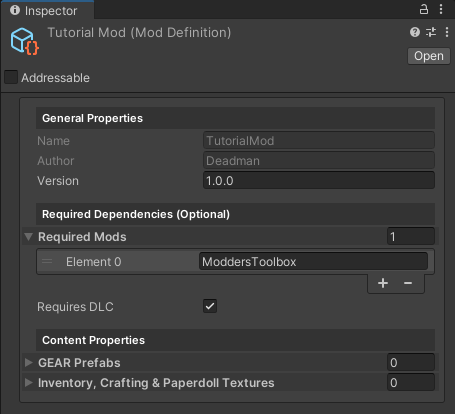Click the Name field TutorialMod
Viewport: 455px width, 414px height.
[x=319, y=141]
